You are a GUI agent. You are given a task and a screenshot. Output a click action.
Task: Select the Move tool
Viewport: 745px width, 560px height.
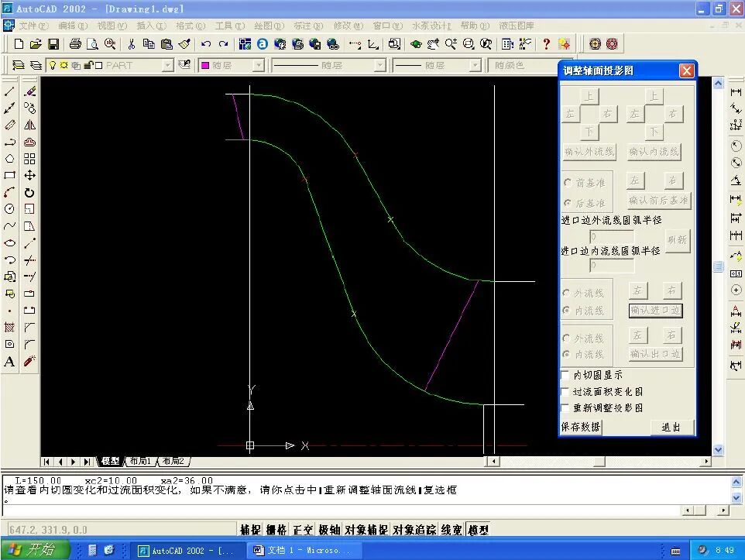29,175
